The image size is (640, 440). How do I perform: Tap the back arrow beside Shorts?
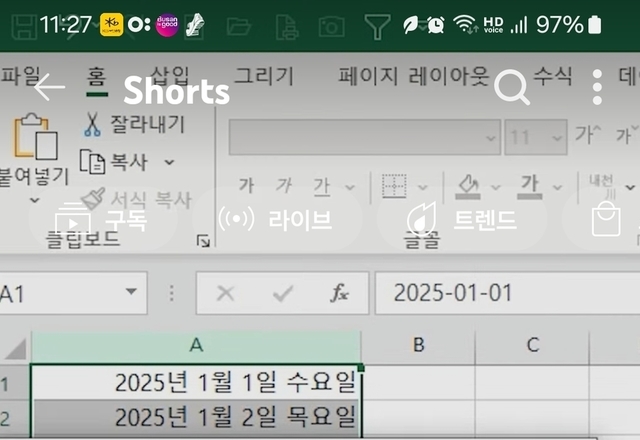48,88
